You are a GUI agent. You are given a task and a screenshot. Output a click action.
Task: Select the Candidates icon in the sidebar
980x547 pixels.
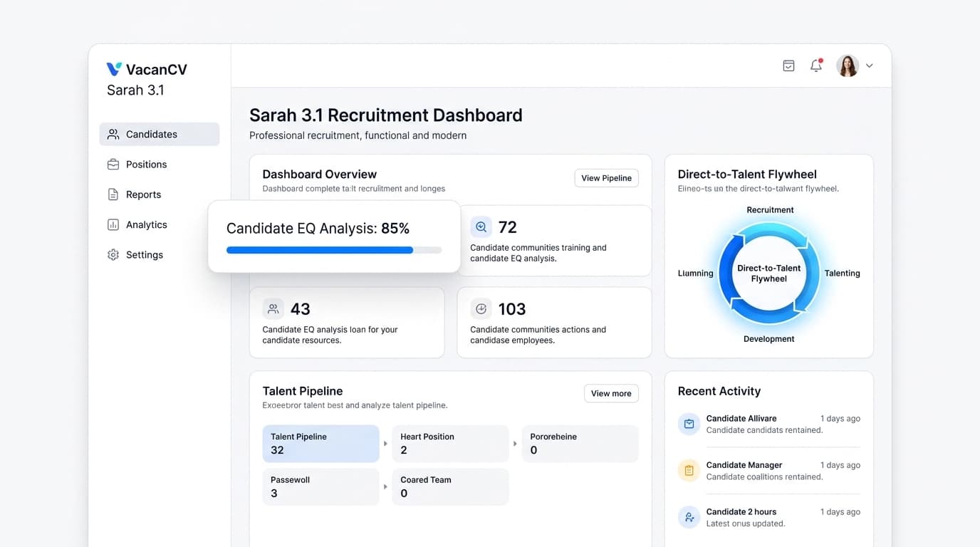[x=113, y=134]
